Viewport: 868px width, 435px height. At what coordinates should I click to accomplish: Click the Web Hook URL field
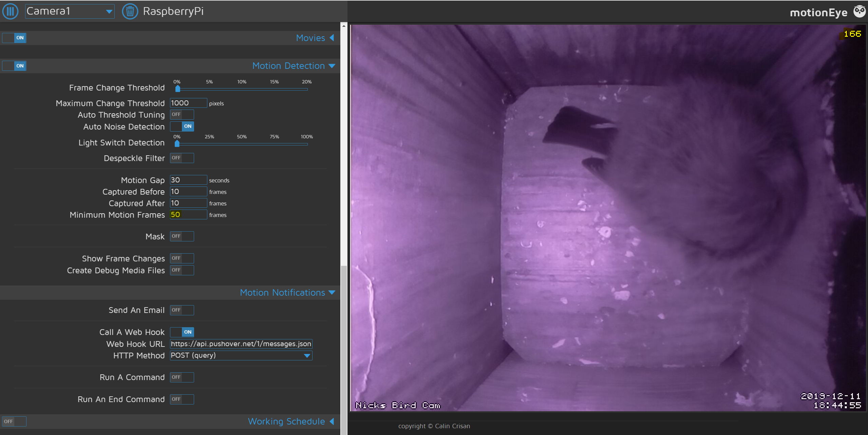coord(241,344)
